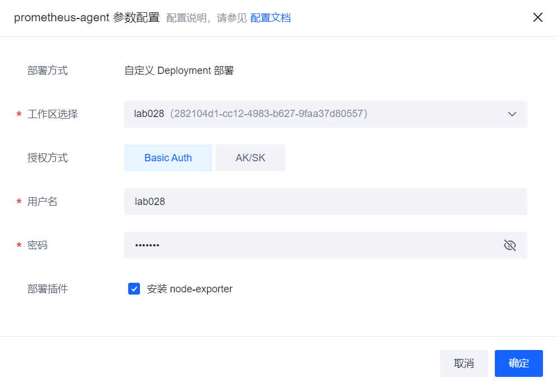
Task: Click the prometheus-agent 参数配置 dialog title
Action: (87, 18)
